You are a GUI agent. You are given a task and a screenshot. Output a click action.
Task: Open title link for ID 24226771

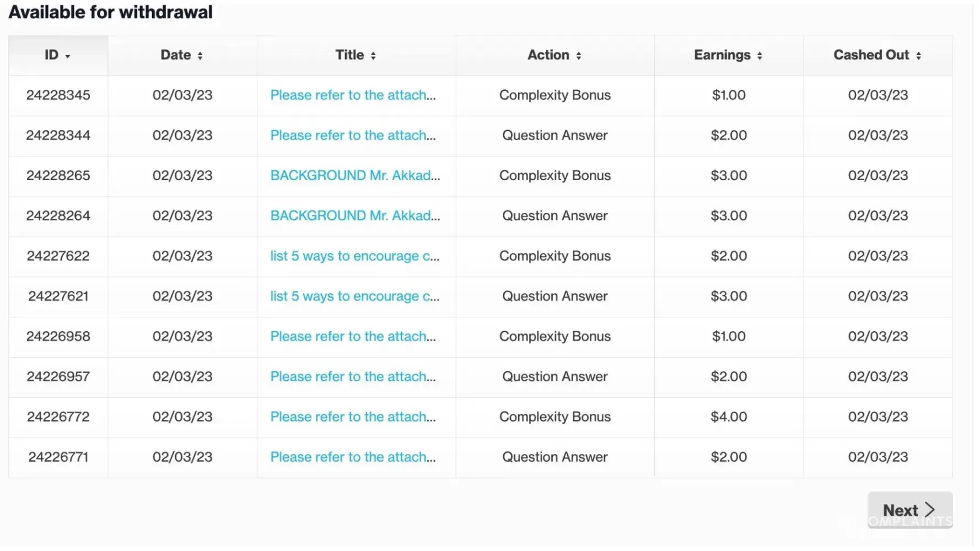353,457
